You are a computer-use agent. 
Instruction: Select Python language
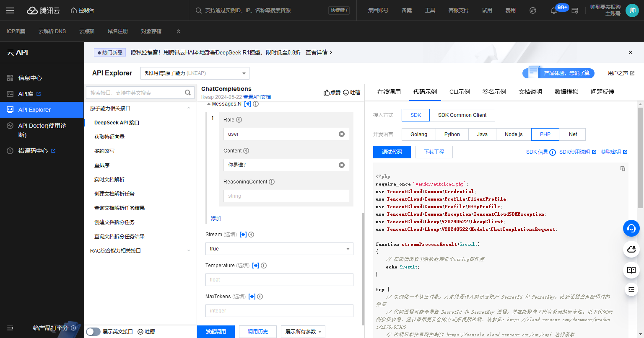tap(452, 134)
